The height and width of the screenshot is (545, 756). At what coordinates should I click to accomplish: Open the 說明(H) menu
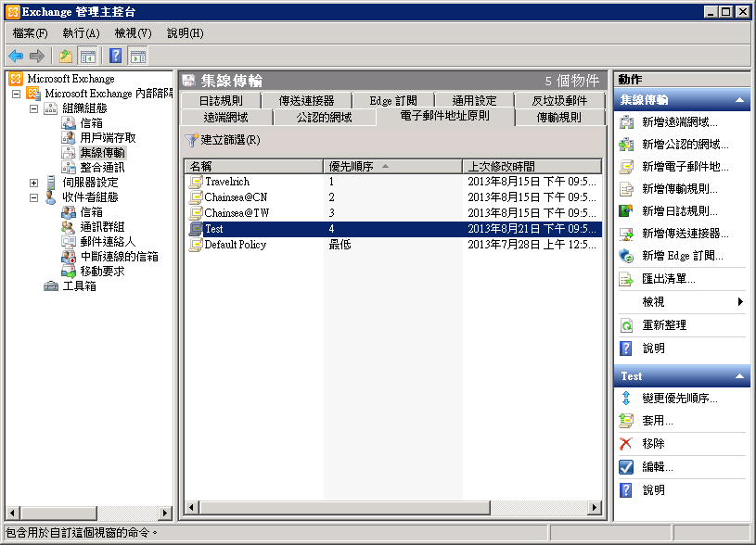(186, 33)
